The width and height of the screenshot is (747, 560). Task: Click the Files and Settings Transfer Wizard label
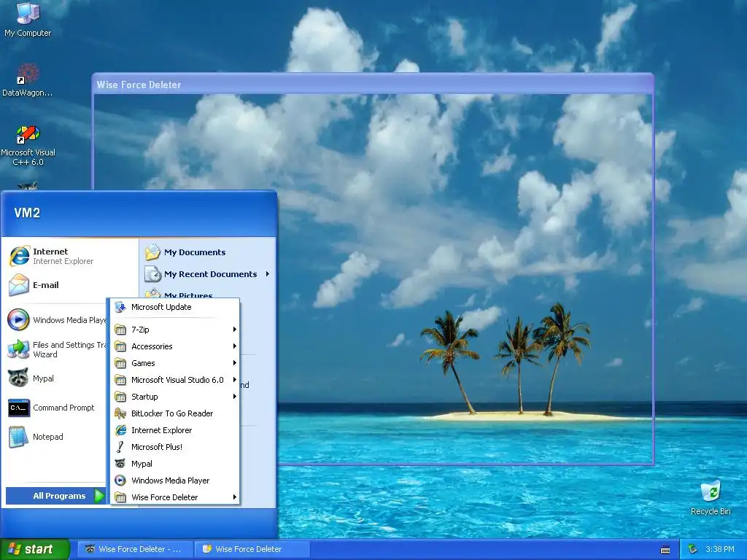(x=69, y=349)
